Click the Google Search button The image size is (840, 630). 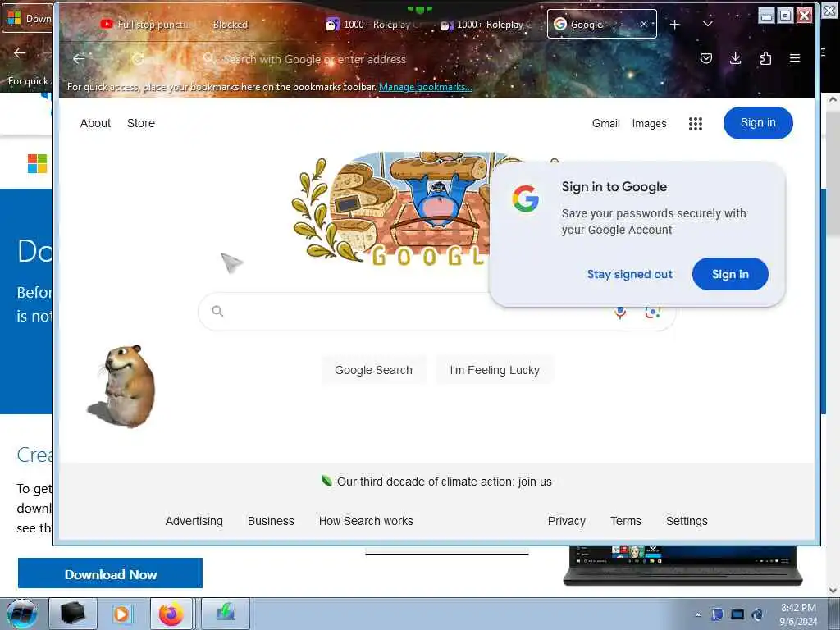click(x=373, y=370)
